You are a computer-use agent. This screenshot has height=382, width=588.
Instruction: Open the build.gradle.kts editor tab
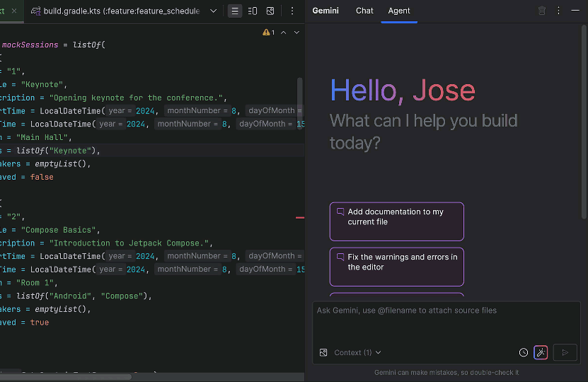click(x=116, y=11)
